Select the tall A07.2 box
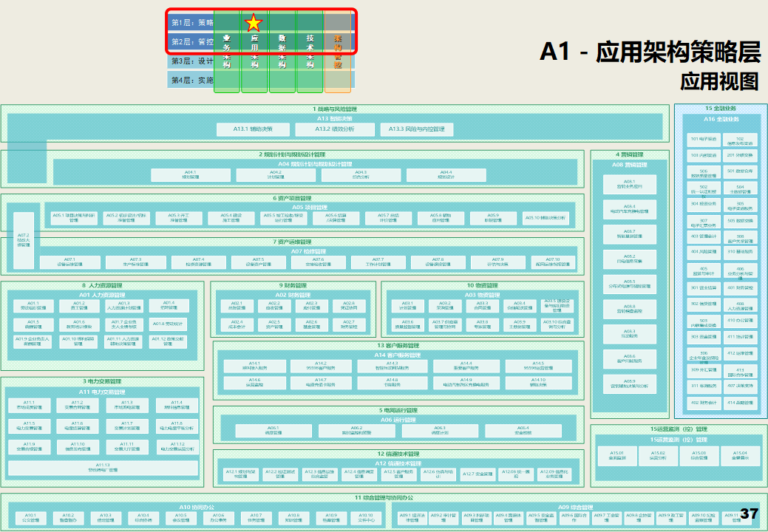Screen dimensions: 768x532 pyautogui.click(x=24, y=240)
